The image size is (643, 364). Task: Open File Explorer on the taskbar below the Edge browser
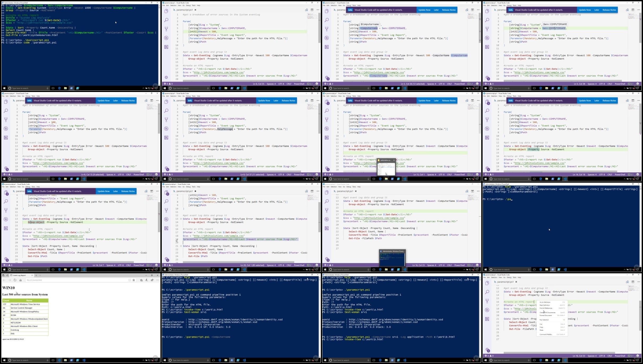[65, 360]
